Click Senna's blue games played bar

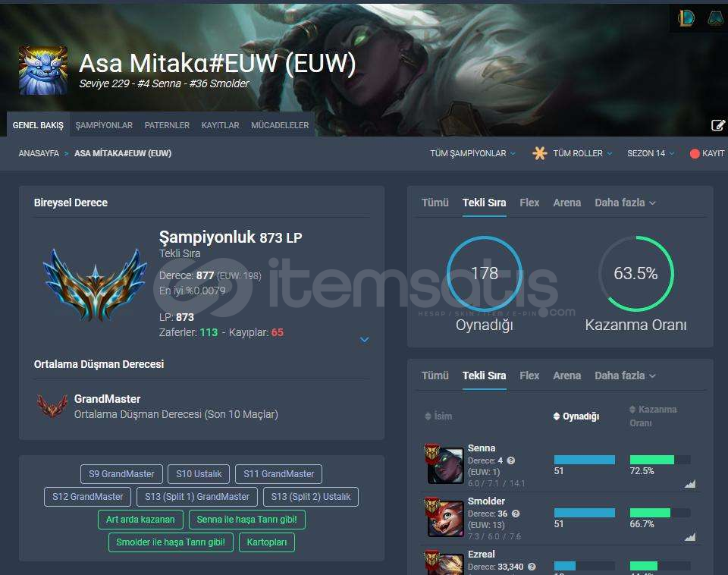coord(585,460)
